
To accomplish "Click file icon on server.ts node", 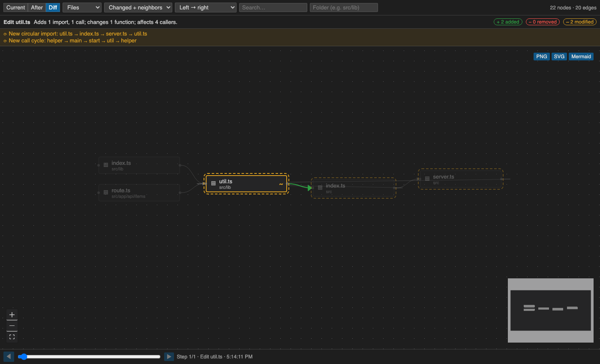I will [427, 179].
